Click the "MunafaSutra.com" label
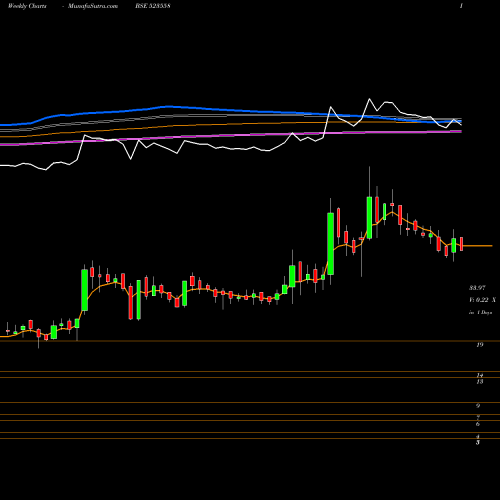Screen dimensions: 500x500 pyautogui.click(x=93, y=6)
